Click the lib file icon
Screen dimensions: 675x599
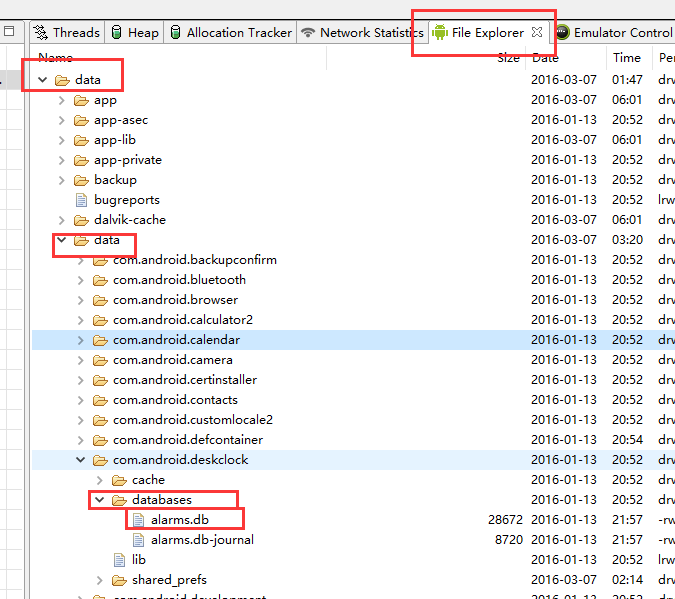[x=119, y=560]
